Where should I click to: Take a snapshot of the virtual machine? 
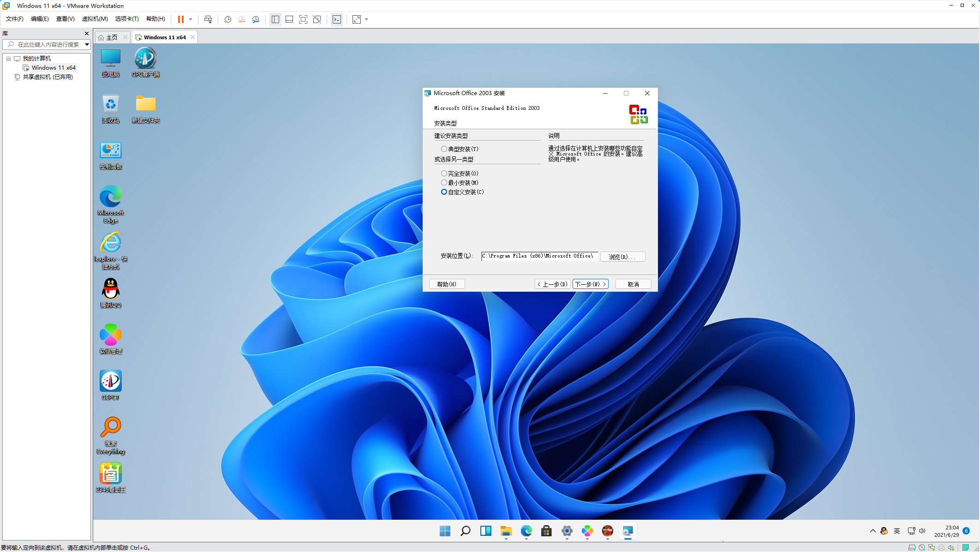click(227, 19)
